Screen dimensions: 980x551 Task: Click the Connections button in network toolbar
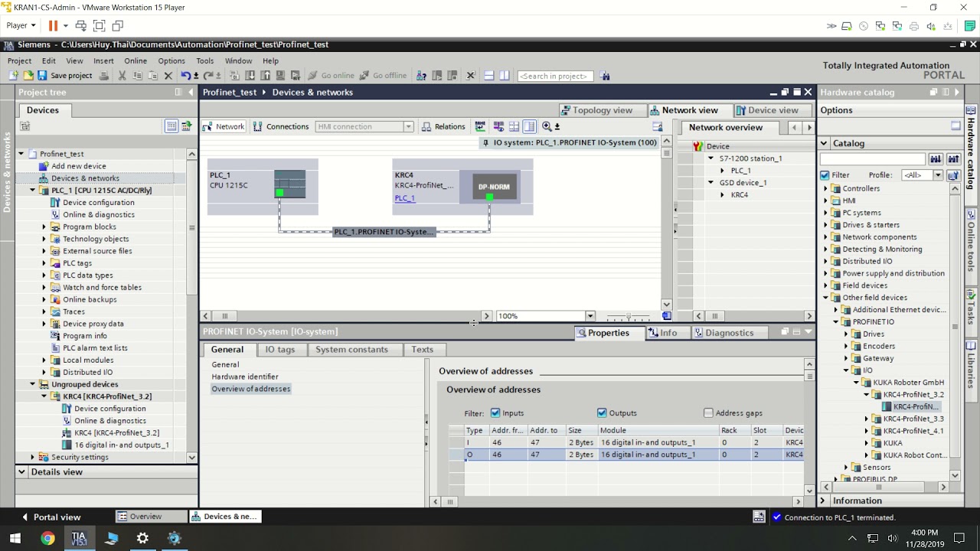[x=281, y=127]
